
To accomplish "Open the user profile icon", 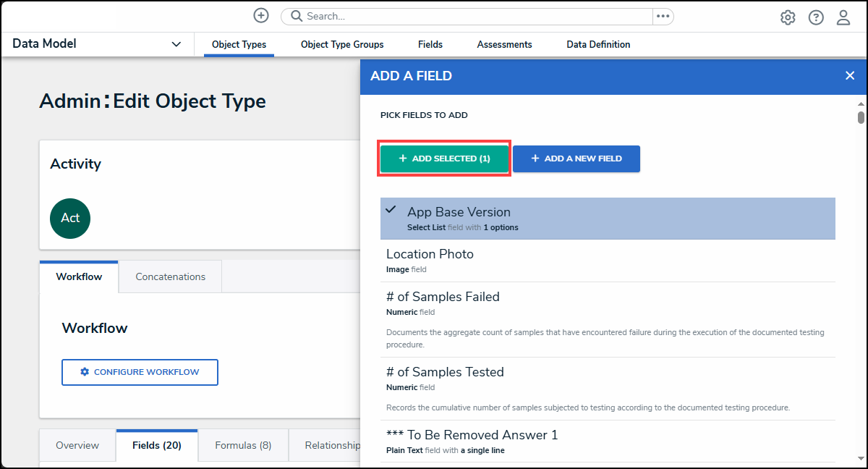I will click(843, 17).
